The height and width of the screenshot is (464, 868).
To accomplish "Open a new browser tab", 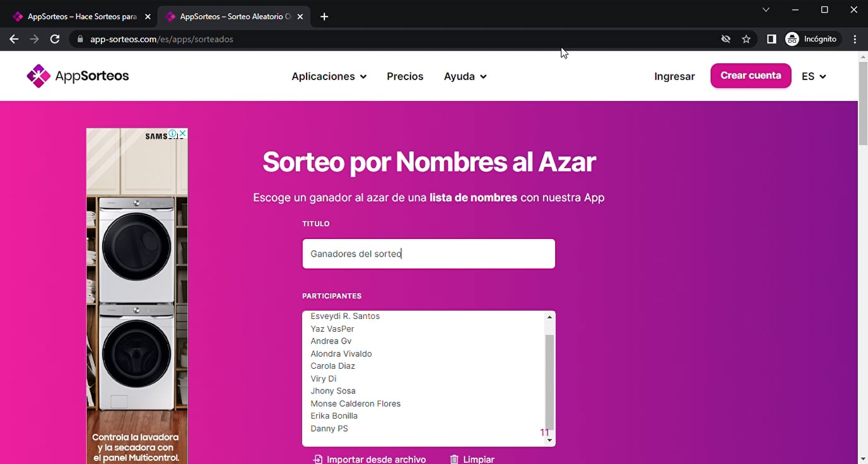I will (324, 17).
